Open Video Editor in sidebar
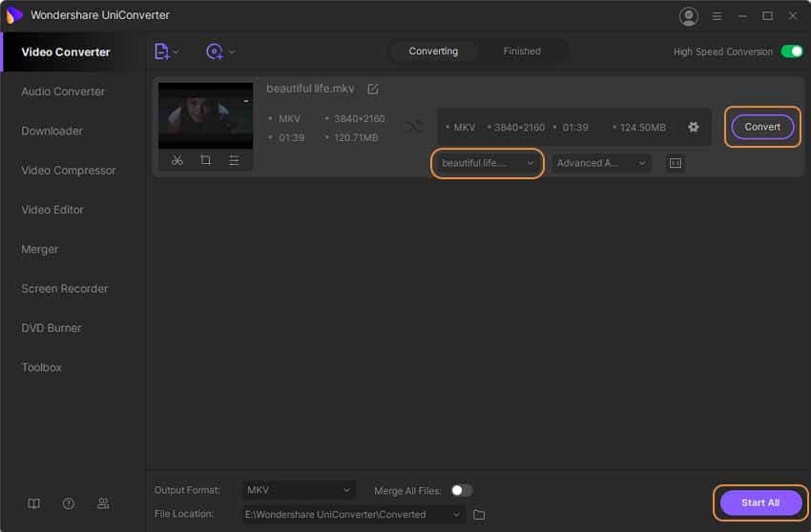 [52, 210]
